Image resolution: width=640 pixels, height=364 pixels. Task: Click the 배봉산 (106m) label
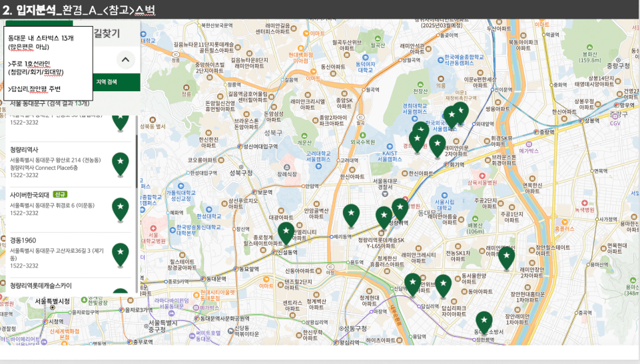475,228
